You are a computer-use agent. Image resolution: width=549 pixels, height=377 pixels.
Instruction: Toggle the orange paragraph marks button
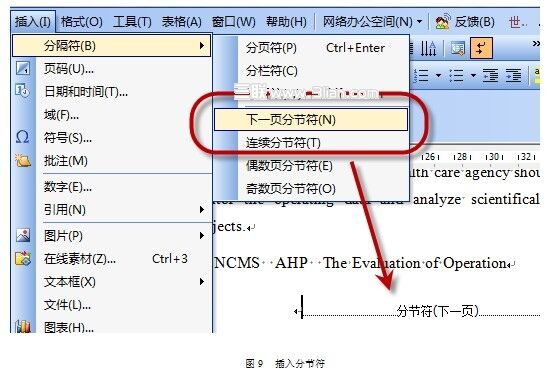(x=481, y=48)
